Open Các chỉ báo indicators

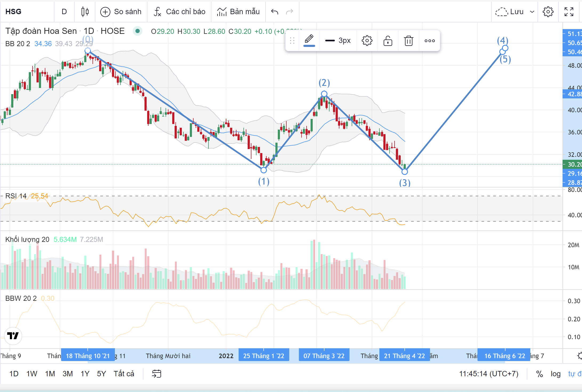point(179,12)
